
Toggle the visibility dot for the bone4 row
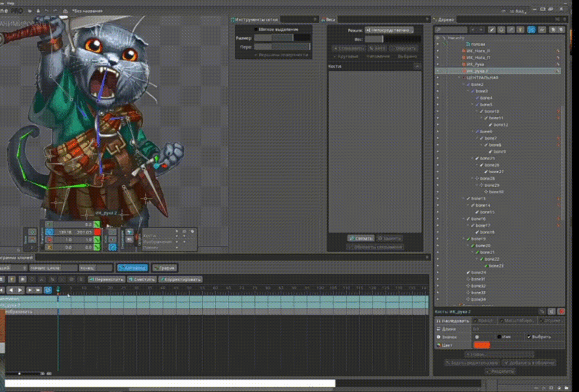tap(438, 98)
